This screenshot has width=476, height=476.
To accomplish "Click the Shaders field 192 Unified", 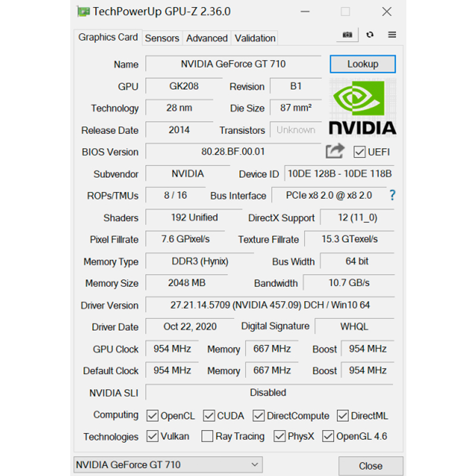I will 194,217.
